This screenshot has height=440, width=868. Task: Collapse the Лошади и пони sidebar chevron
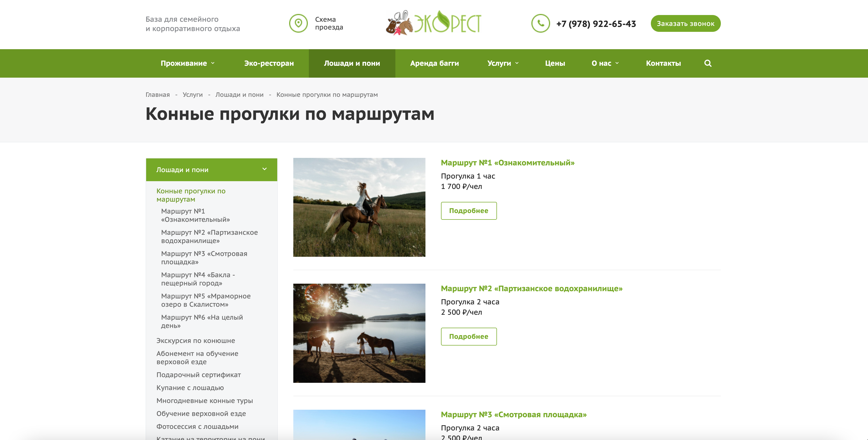[x=265, y=169]
